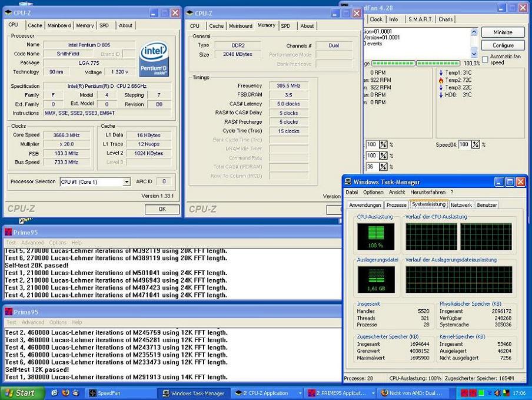Click the stepper next to the value 36 in SpeedFan
This screenshot has width=532, height=400.
pyautogui.click(x=383, y=167)
